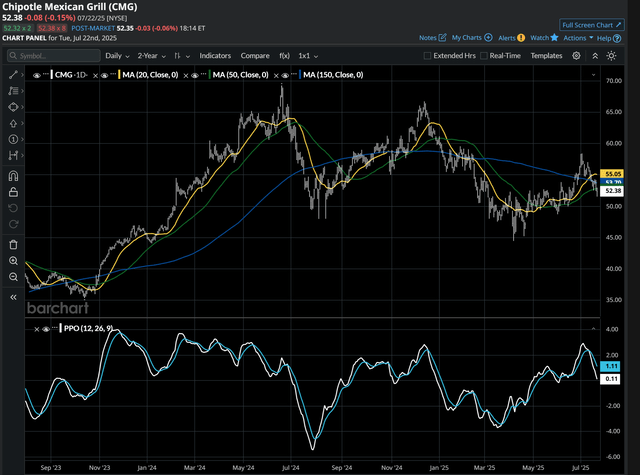Viewport: 640px width, 475px height.
Task: Collapse the drawing tools sidebar
Action: click(x=13, y=297)
